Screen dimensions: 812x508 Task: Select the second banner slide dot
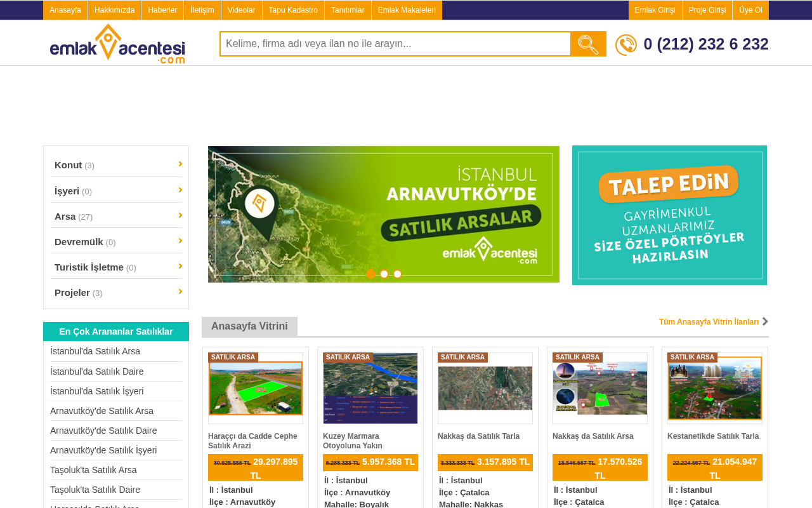pos(384,274)
